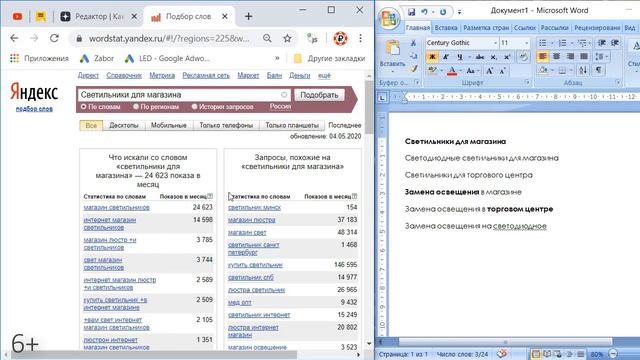Reload the Wordstat page in browser
The height and width of the screenshot is (360, 640).
54,38
